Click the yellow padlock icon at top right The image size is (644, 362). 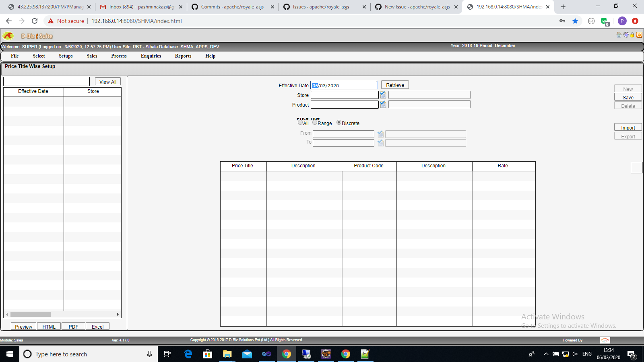[x=632, y=35]
